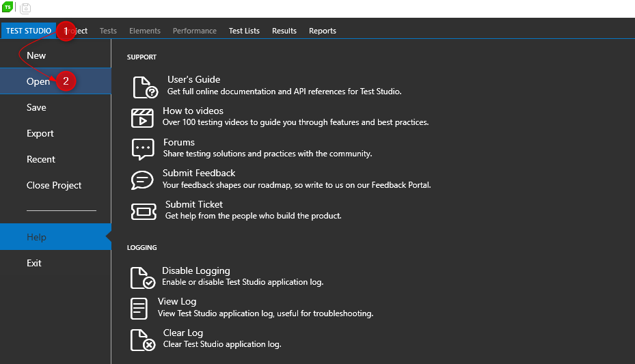Open the User's Guide link text
The image size is (635, 364).
pyautogui.click(x=193, y=79)
